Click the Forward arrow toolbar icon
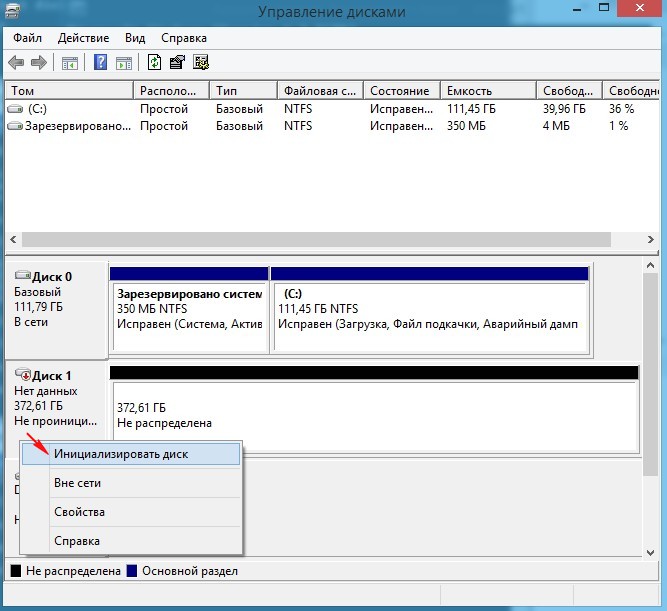 coord(39,63)
